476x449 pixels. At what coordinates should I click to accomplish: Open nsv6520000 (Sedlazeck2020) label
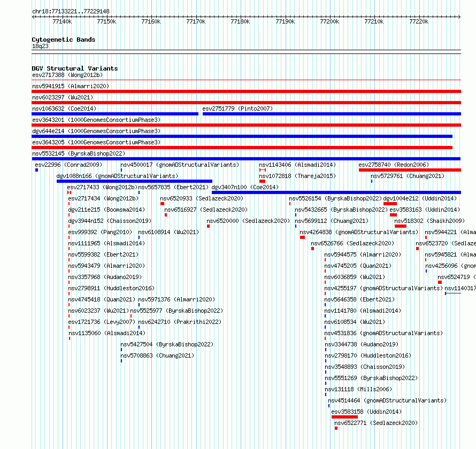pyautogui.click(x=248, y=221)
